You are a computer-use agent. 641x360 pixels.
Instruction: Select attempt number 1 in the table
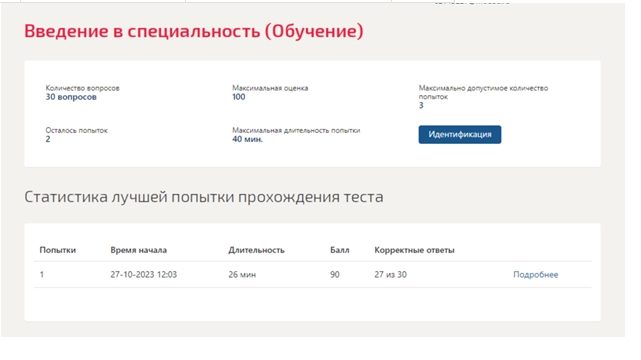[42, 275]
